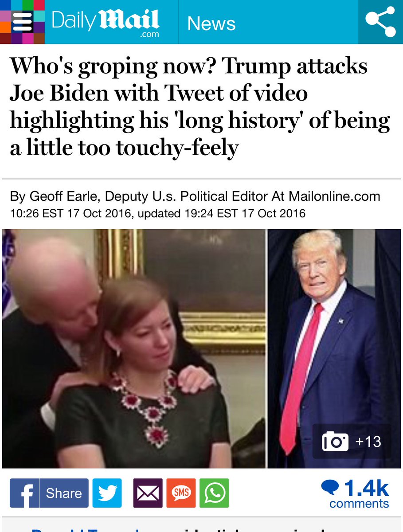Share the article on WhatsApp
Image resolution: width=403 pixels, height=532 pixels.
[x=214, y=493]
